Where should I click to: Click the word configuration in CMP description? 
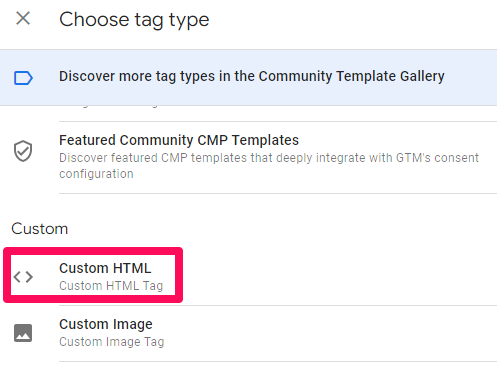click(96, 174)
